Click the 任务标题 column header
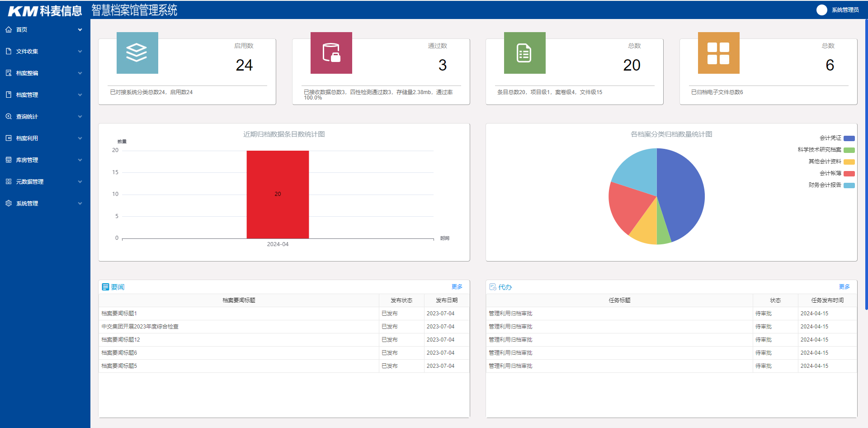Image resolution: width=868 pixels, height=428 pixels. click(x=619, y=300)
